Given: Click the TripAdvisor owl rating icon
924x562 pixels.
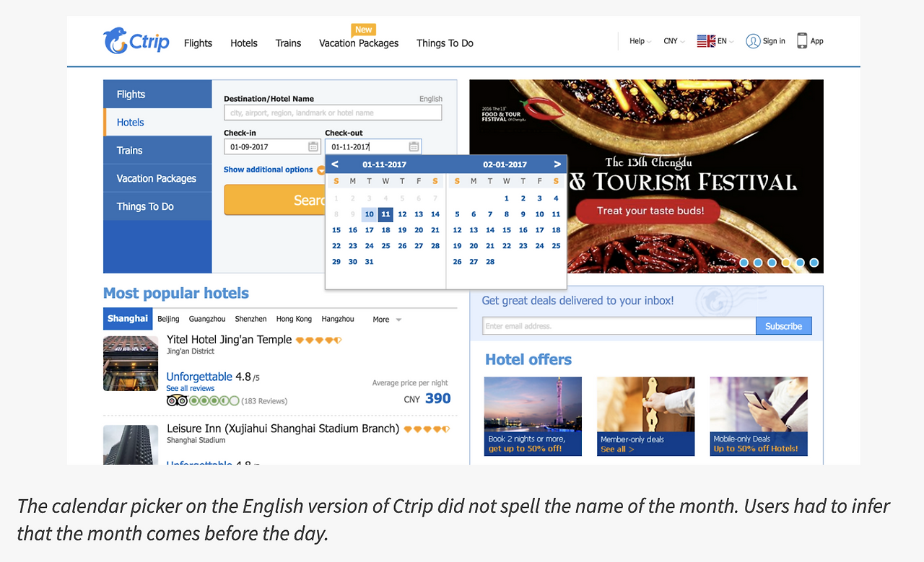Looking at the screenshot, I should tap(177, 400).
